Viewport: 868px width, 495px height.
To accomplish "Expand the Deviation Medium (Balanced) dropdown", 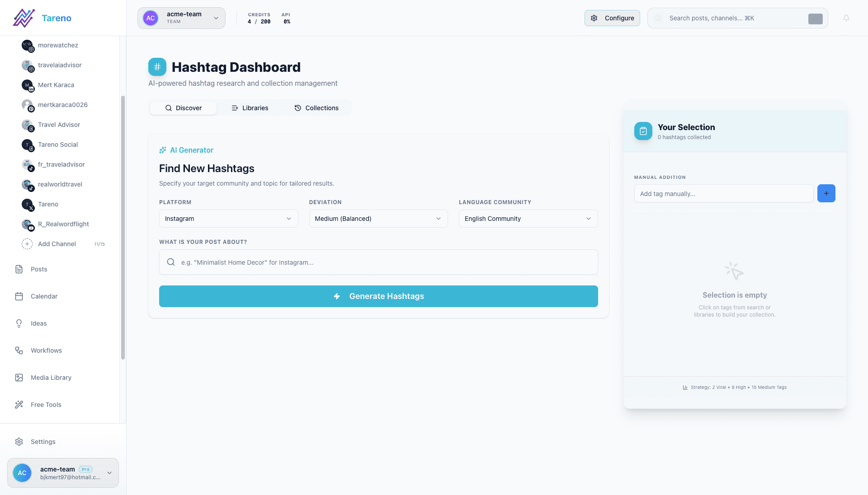I will point(378,219).
